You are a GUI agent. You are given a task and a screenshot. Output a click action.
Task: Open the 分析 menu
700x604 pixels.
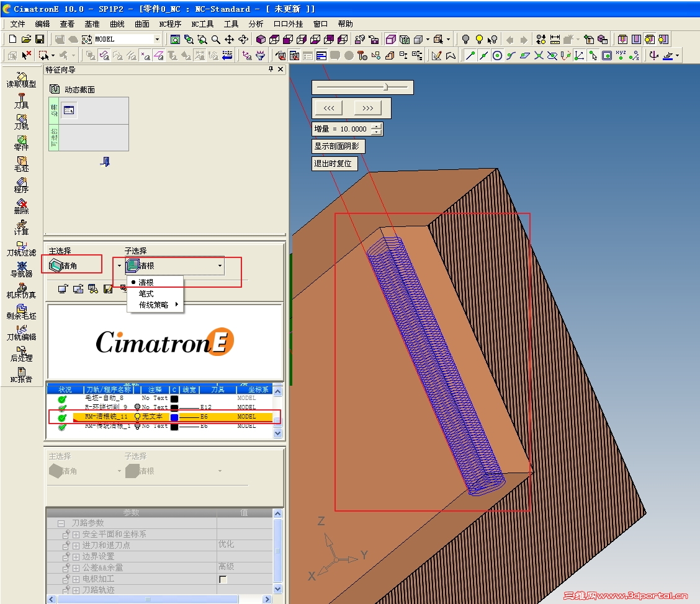pyautogui.click(x=256, y=24)
